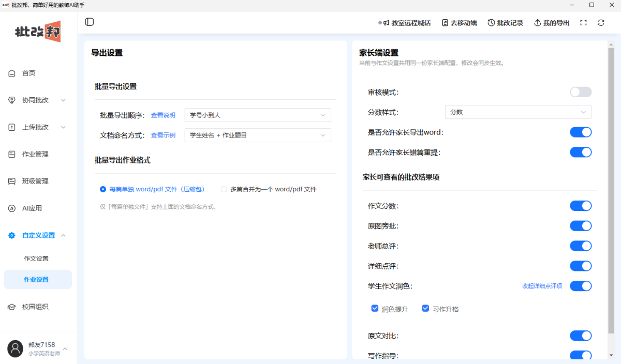This screenshot has width=621, height=364.
Task: Click the 协同批改 sidebar icon
Action: click(x=12, y=100)
